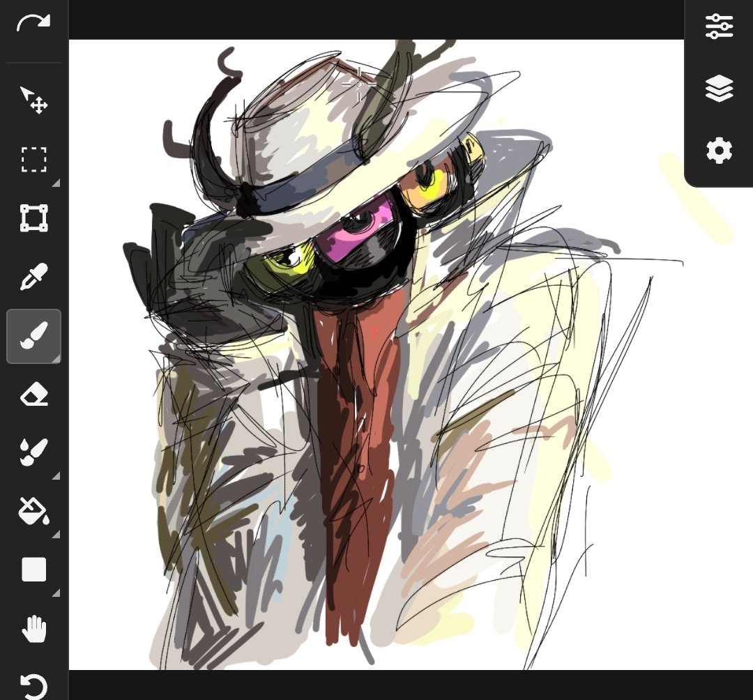The height and width of the screenshot is (700, 753).
Task: Expand the color swatch options triangle
Action: pyautogui.click(x=56, y=593)
